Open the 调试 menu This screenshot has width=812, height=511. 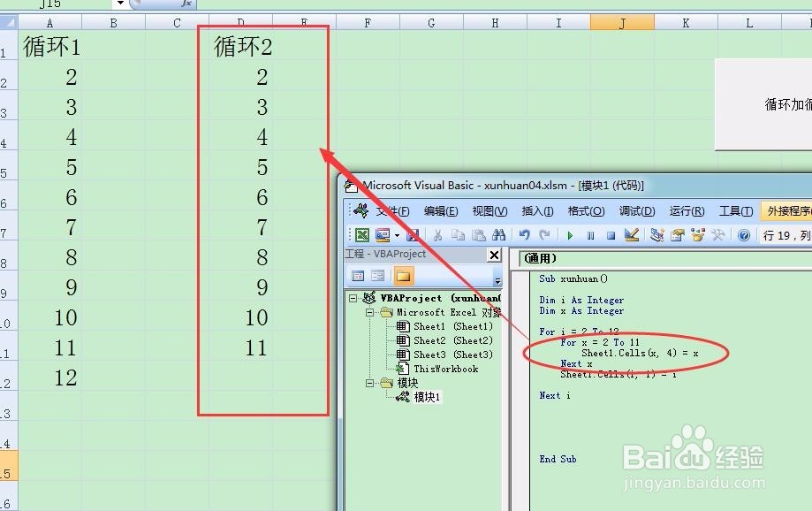(635, 210)
